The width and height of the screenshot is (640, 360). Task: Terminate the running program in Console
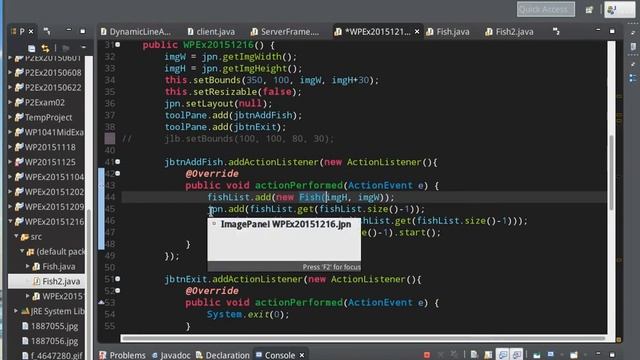point(427,355)
